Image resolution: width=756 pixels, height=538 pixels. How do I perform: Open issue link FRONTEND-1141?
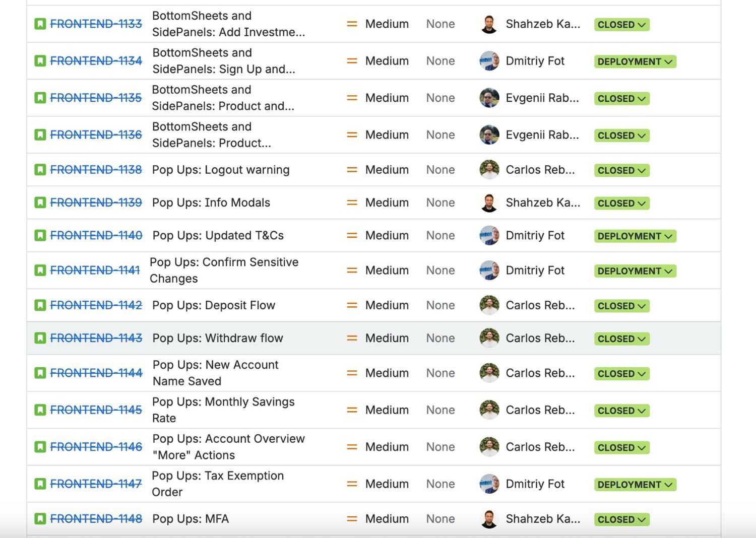(x=95, y=271)
